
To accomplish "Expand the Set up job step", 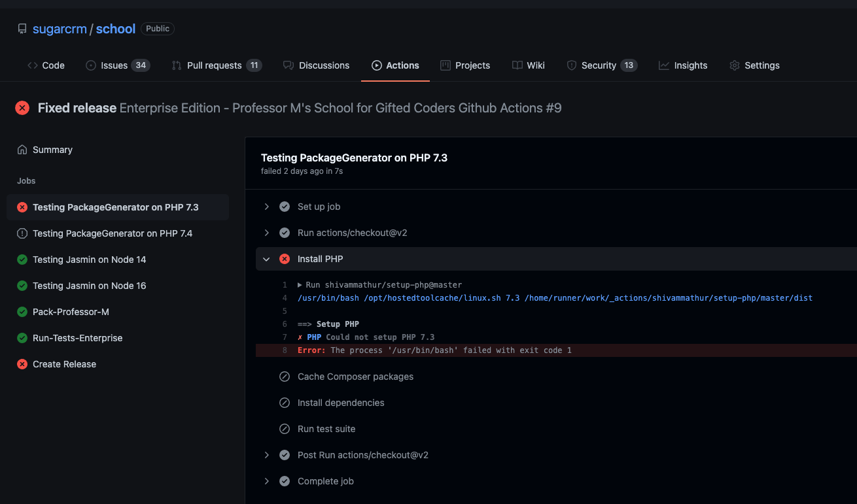I will 266,207.
